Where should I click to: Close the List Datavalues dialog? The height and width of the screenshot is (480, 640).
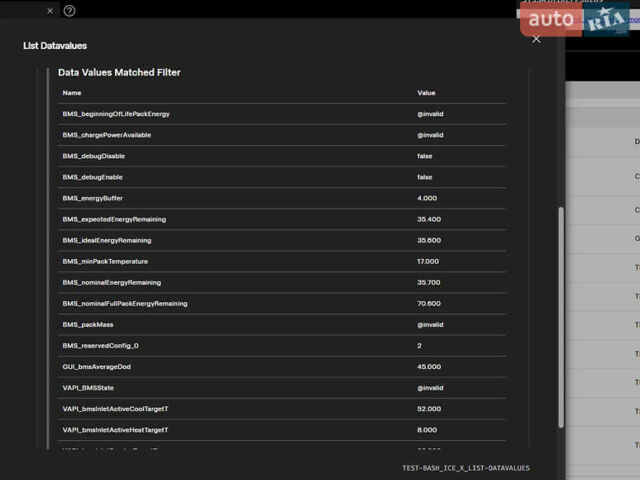point(536,39)
